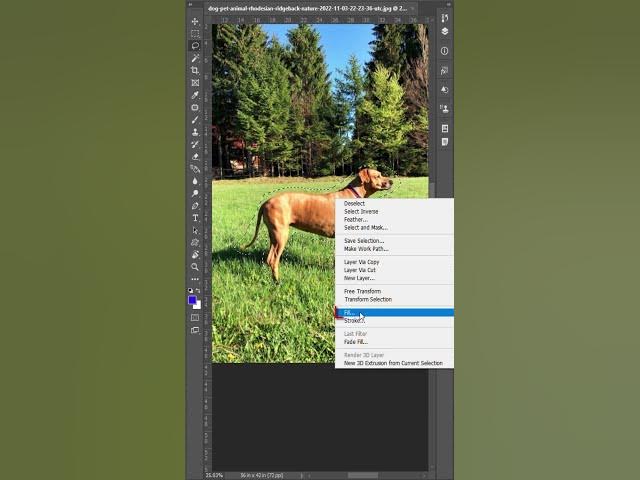The width and height of the screenshot is (640, 480).
Task: Select the Paint Bucket tool
Action: pos(195,169)
